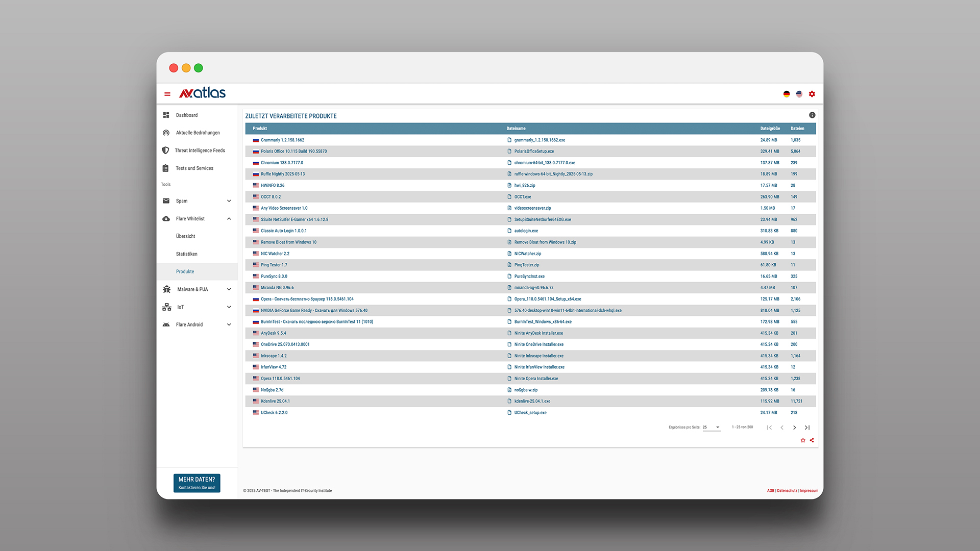The height and width of the screenshot is (551, 980).
Task: Open the HWiNFO 8.26 product link
Action: 273,185
